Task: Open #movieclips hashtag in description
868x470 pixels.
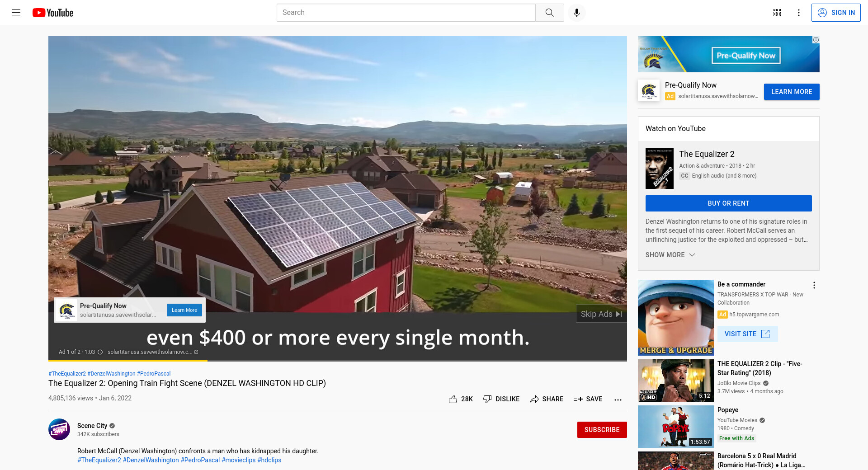Action: point(238,460)
